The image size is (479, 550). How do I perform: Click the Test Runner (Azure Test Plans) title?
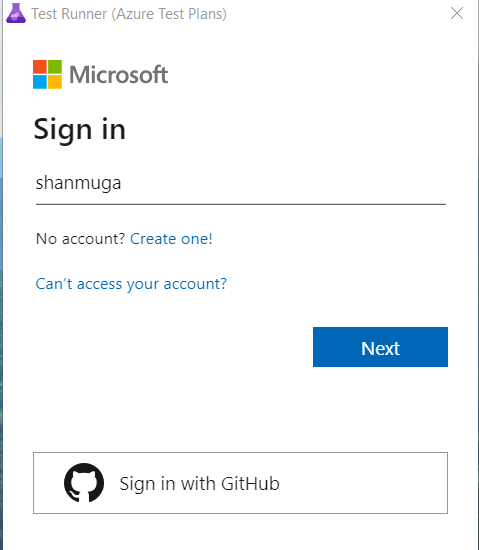pos(129,14)
